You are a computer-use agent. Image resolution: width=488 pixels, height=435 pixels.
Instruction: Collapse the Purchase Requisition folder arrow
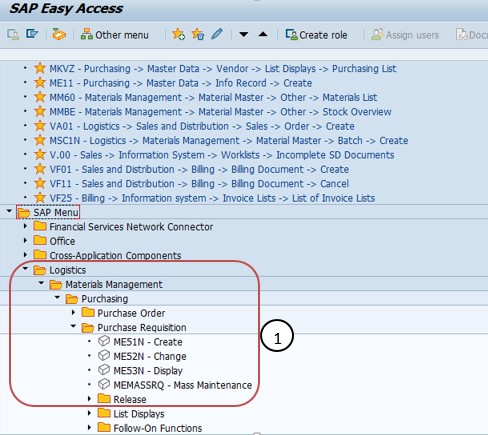[x=73, y=326]
